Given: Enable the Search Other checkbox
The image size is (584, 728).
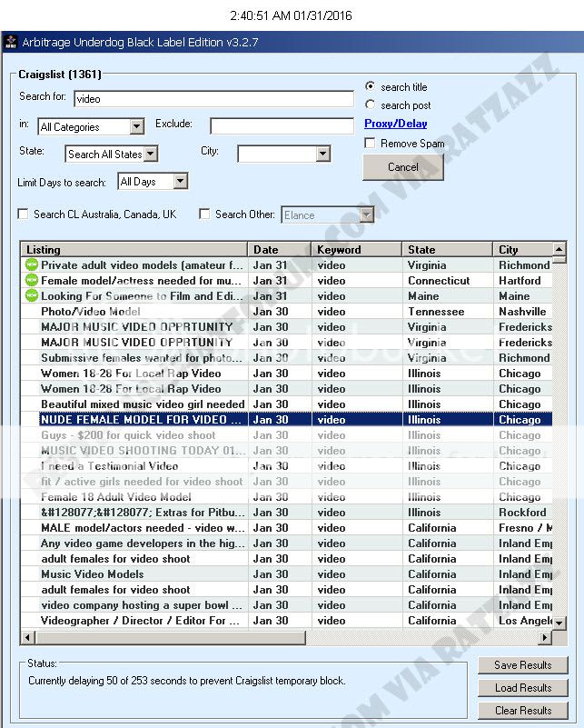Looking at the screenshot, I should click(204, 214).
